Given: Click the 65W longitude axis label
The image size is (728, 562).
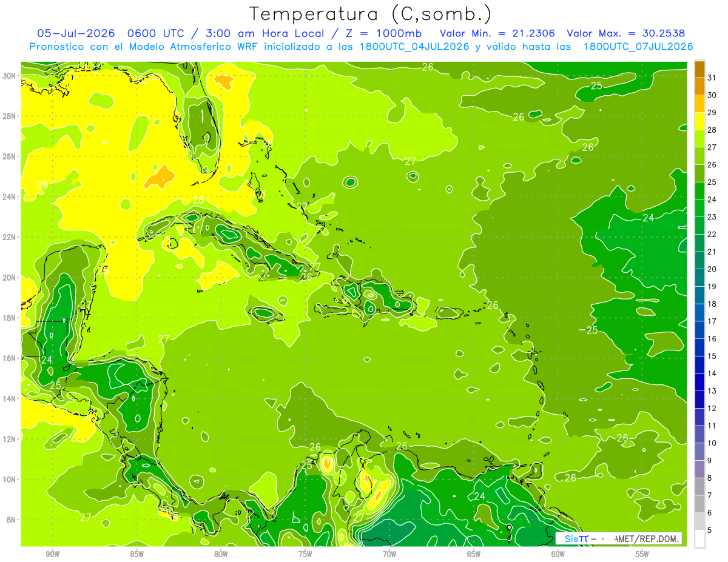Looking at the screenshot, I should point(474,554).
